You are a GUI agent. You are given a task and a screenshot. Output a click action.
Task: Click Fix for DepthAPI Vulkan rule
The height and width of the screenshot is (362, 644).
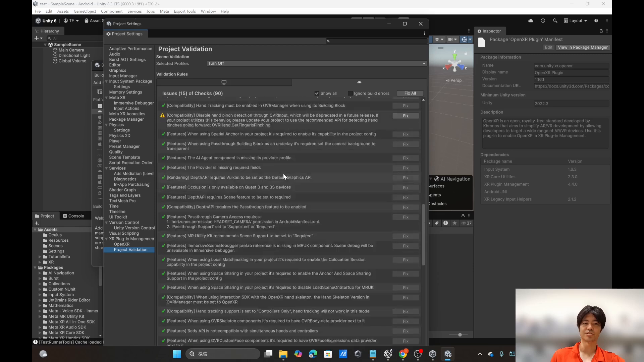click(x=406, y=178)
